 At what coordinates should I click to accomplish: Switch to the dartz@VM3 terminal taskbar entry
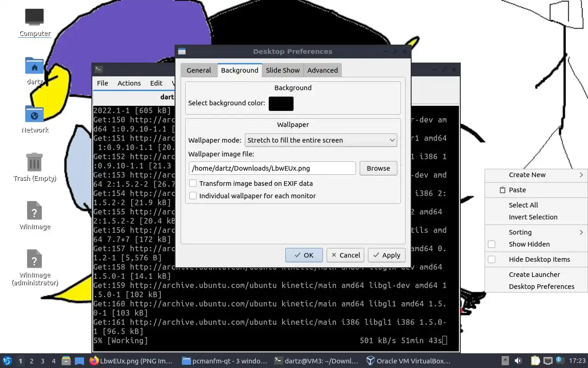pos(316,361)
